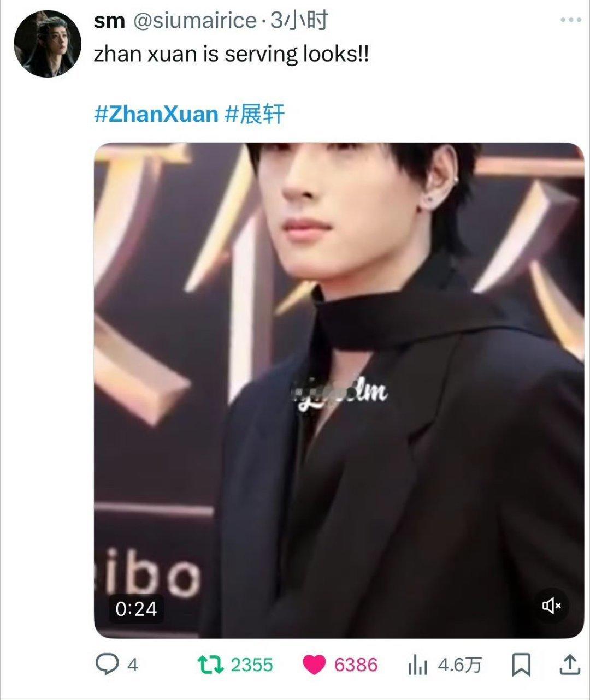Click the 0:24 video duration badge
This screenshot has height=700, width=590.
(x=136, y=608)
